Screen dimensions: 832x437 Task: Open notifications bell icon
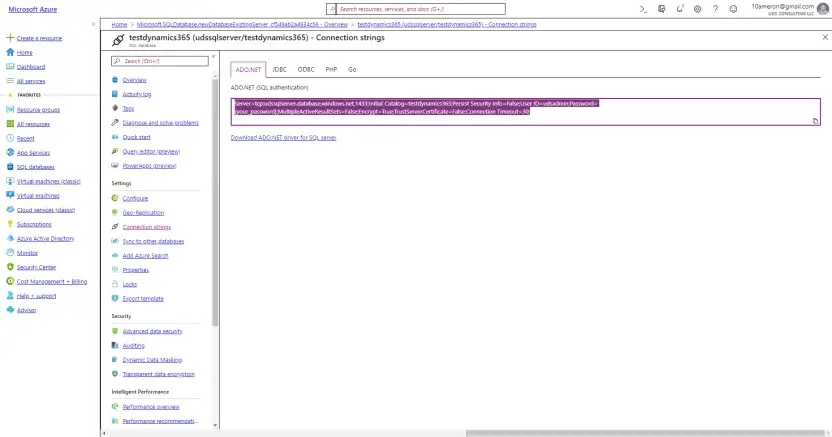[680, 9]
